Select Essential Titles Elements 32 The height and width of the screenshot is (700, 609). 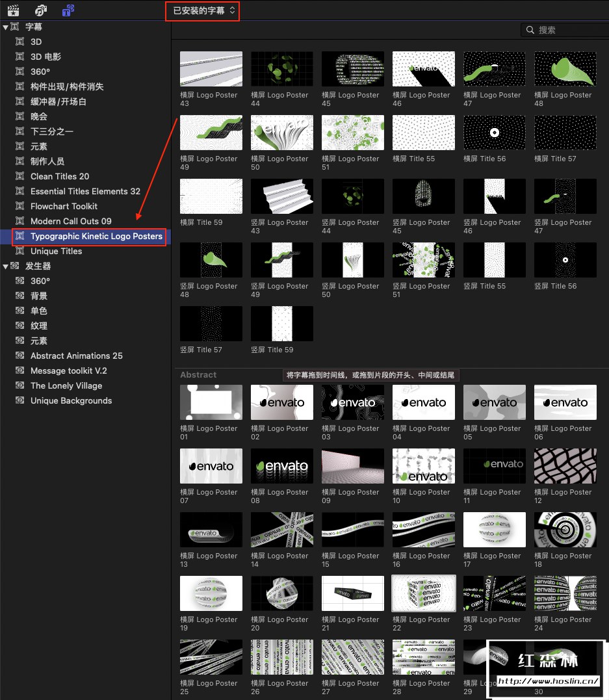(85, 191)
